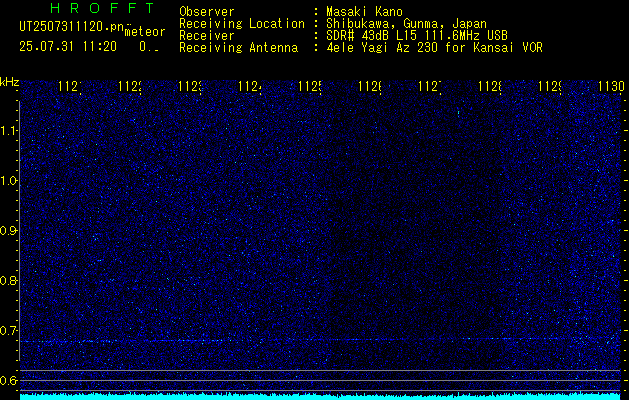Click the 'Receiver' field label
This screenshot has width=629, height=400.
207,36
